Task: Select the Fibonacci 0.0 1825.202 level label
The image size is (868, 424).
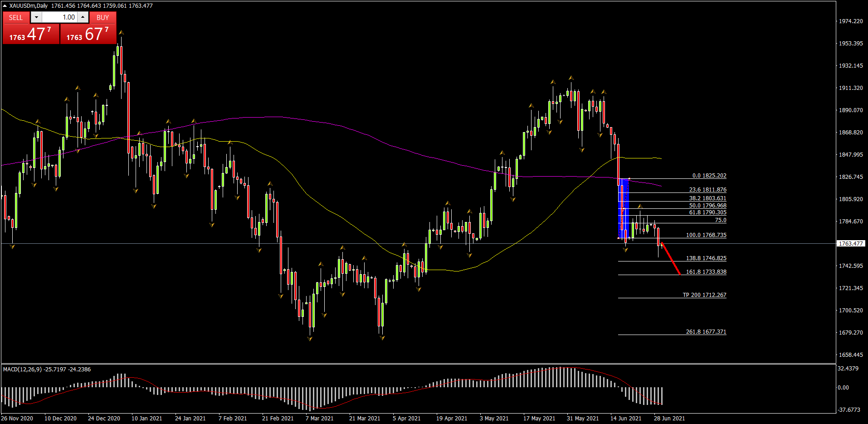Action: pos(709,176)
